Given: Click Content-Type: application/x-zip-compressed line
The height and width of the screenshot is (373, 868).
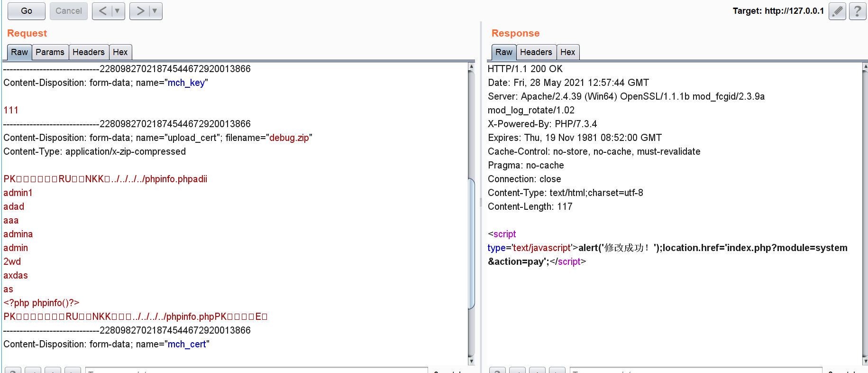Looking at the screenshot, I should point(95,151).
